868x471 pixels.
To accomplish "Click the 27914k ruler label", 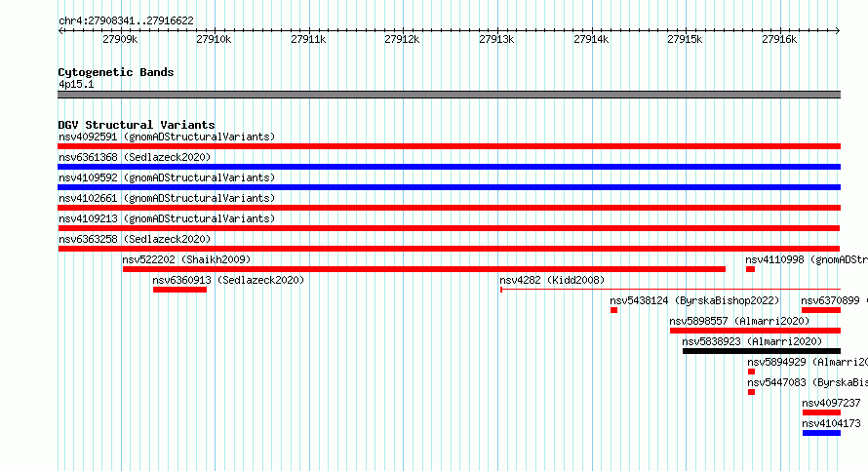I will pos(591,39).
